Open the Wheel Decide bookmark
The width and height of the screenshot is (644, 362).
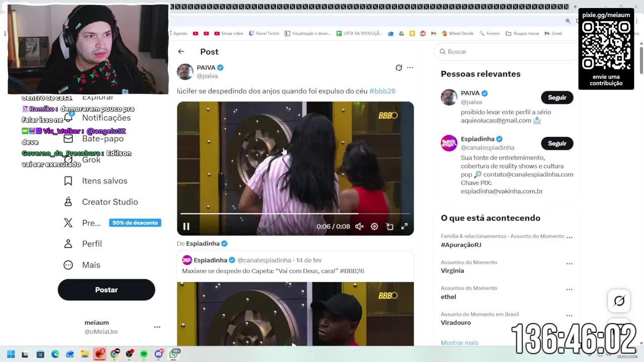point(458,34)
